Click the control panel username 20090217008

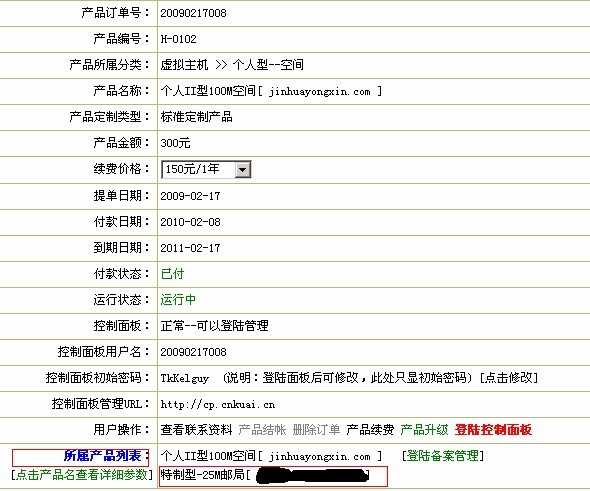coord(193,352)
